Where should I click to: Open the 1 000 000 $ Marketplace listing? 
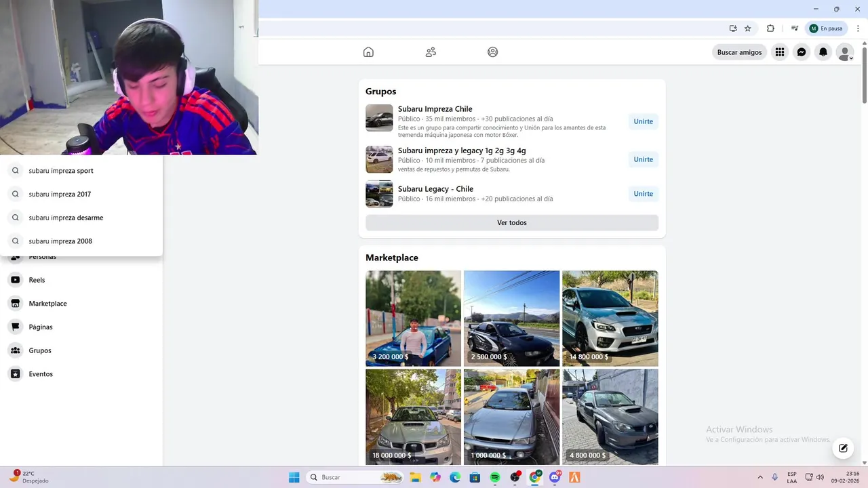coord(512,417)
